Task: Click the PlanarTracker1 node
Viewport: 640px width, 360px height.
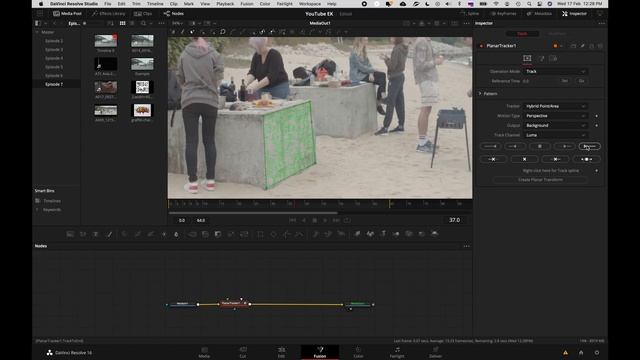Action: pos(234,303)
